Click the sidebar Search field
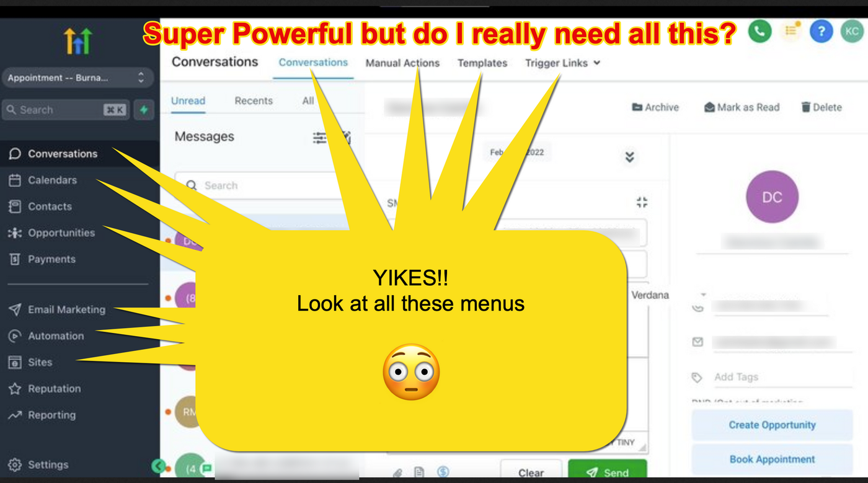This screenshot has height=483, width=868. click(x=66, y=110)
